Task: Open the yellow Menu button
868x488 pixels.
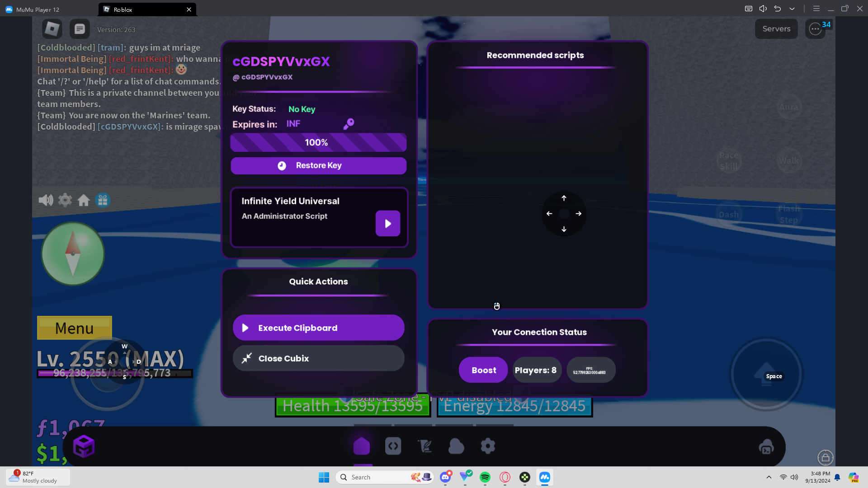Action: pyautogui.click(x=75, y=328)
